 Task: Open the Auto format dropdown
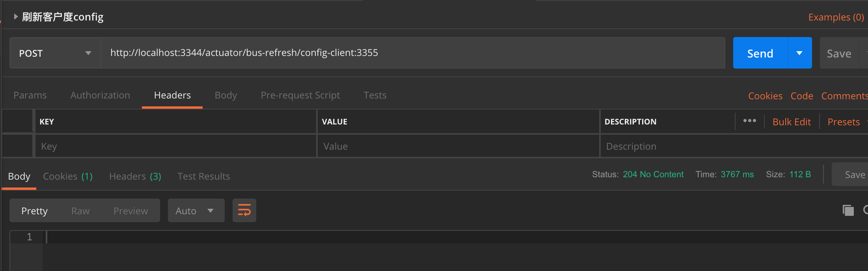pos(196,211)
